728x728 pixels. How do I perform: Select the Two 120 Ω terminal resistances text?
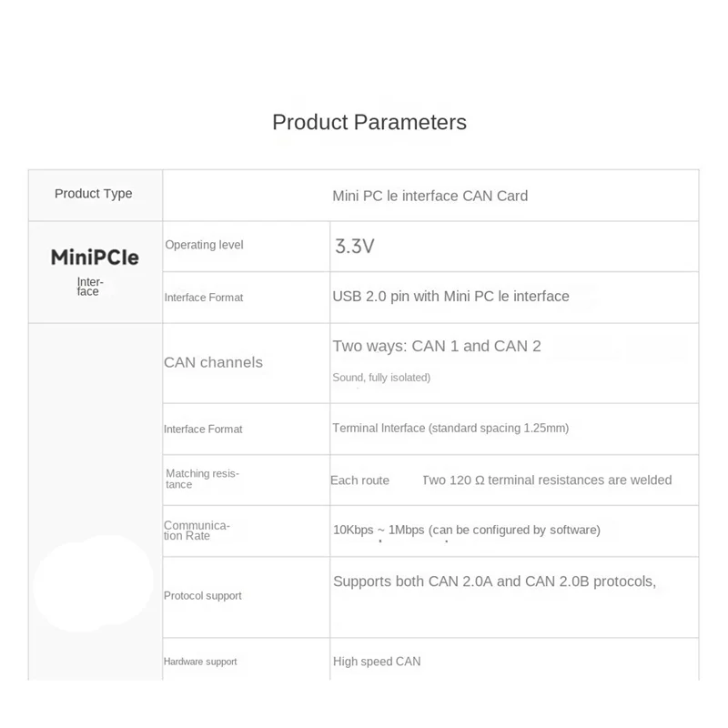[x=547, y=480]
